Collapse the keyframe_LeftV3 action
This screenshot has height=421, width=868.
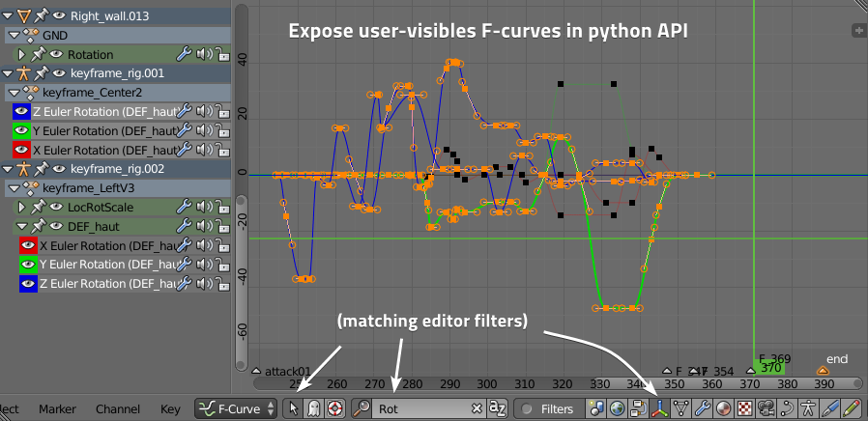(14, 188)
